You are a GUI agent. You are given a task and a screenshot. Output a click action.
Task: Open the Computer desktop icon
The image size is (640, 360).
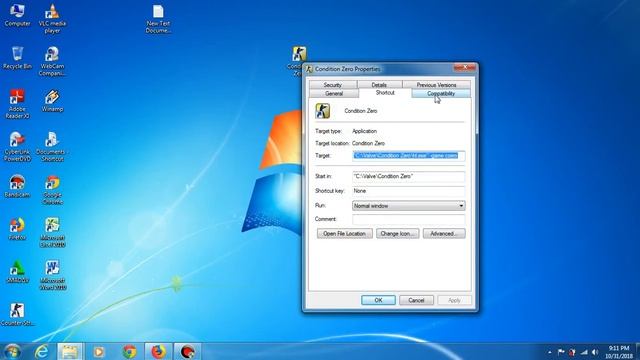point(17,16)
